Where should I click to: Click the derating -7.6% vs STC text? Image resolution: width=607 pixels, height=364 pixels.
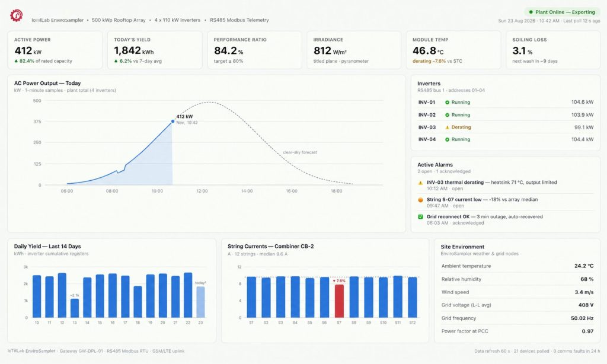[437, 61]
